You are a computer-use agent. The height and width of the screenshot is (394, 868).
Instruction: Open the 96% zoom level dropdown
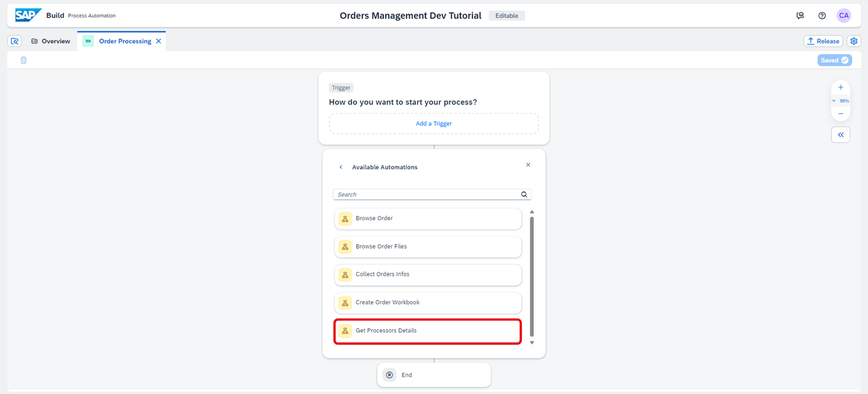[x=841, y=101]
